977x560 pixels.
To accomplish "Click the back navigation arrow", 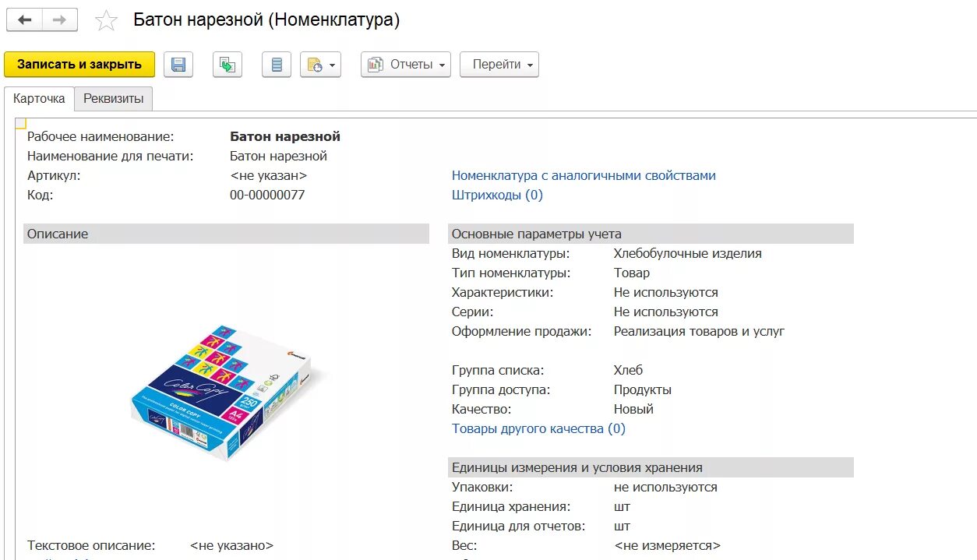I will (x=25, y=20).
